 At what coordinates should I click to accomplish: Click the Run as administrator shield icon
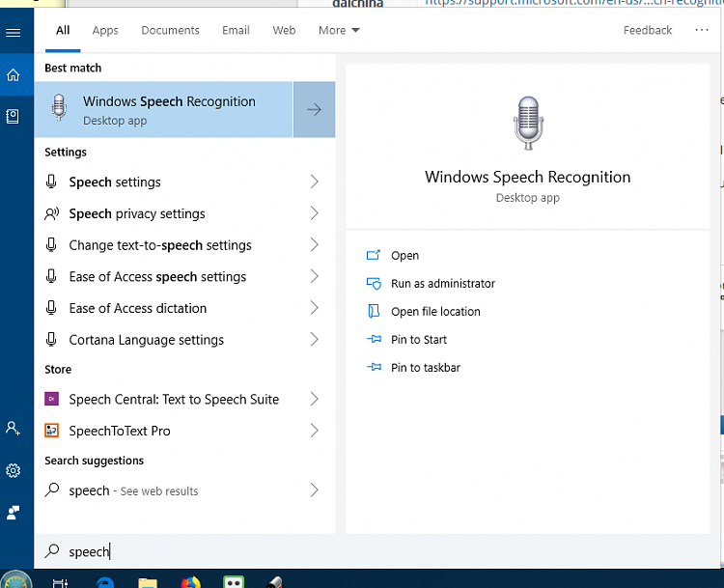374,283
